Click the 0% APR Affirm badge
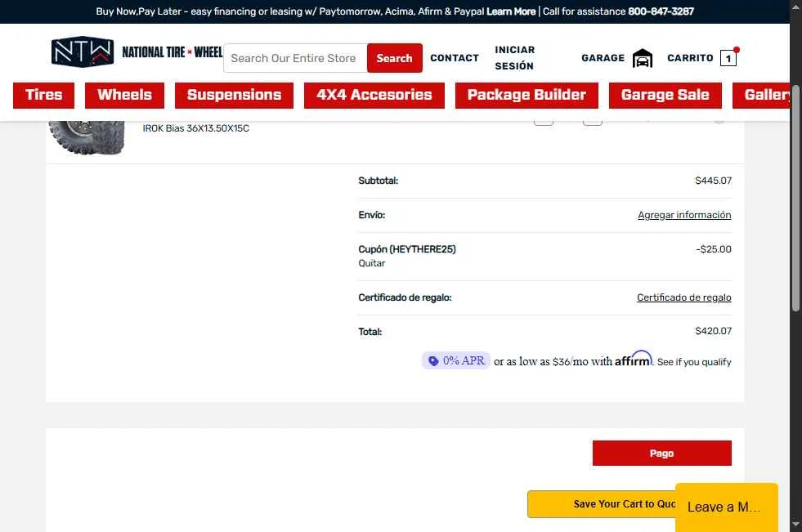 456,361
